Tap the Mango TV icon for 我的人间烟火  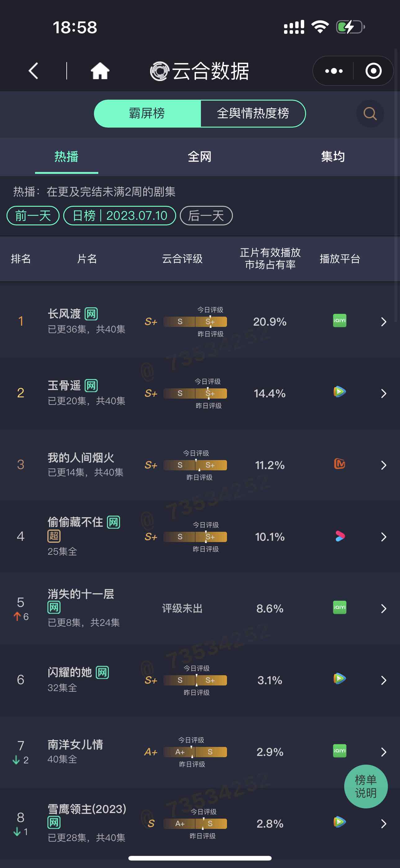pyautogui.click(x=340, y=464)
